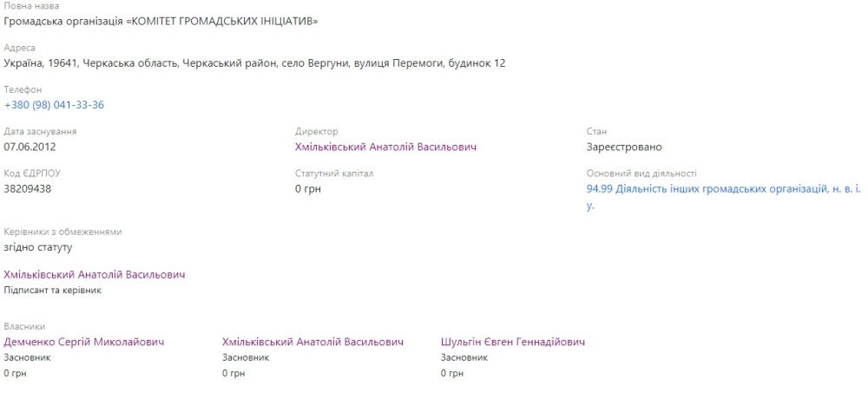Click Засновник label under Демченко
Screen dimensions: 868x399
28,356
